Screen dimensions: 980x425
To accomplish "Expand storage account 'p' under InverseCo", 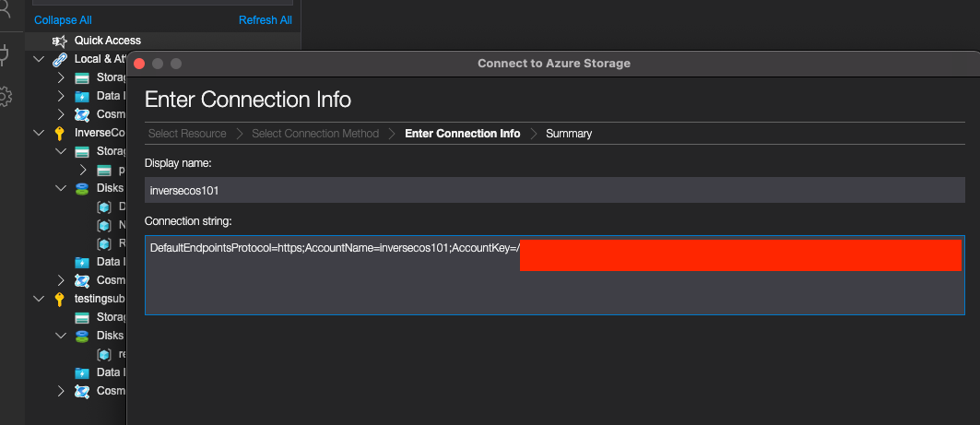I will pos(83,170).
